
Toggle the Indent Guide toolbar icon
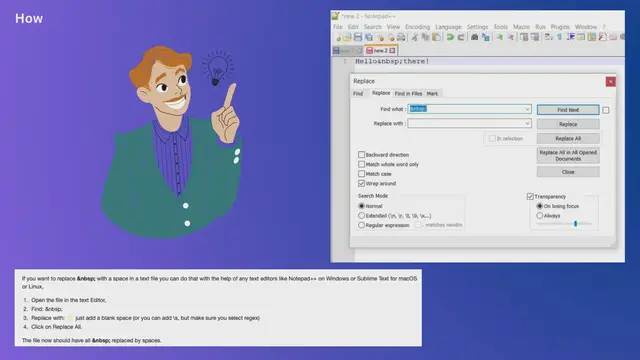click(571, 38)
